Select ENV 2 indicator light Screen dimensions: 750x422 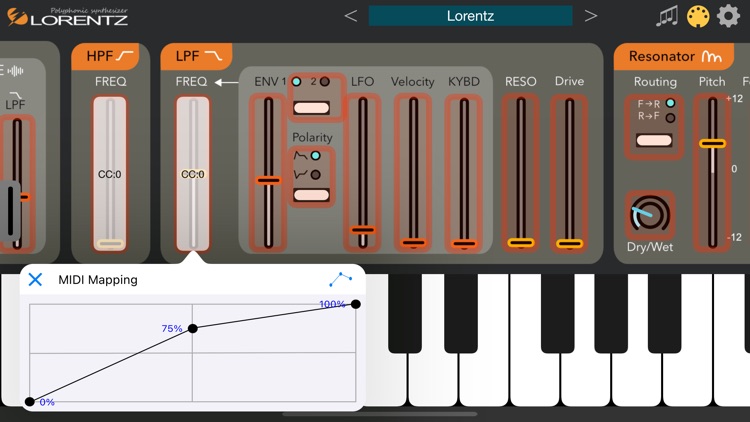pos(325,81)
